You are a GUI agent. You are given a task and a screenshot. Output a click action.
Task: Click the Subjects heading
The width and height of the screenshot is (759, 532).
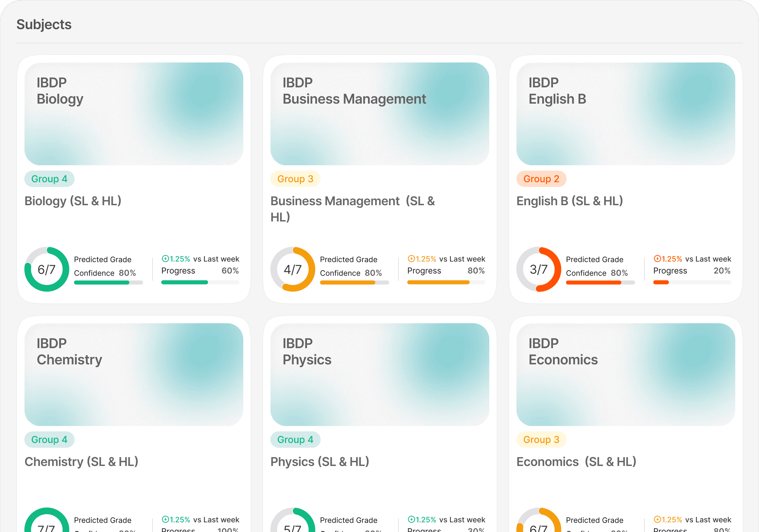coord(44,24)
